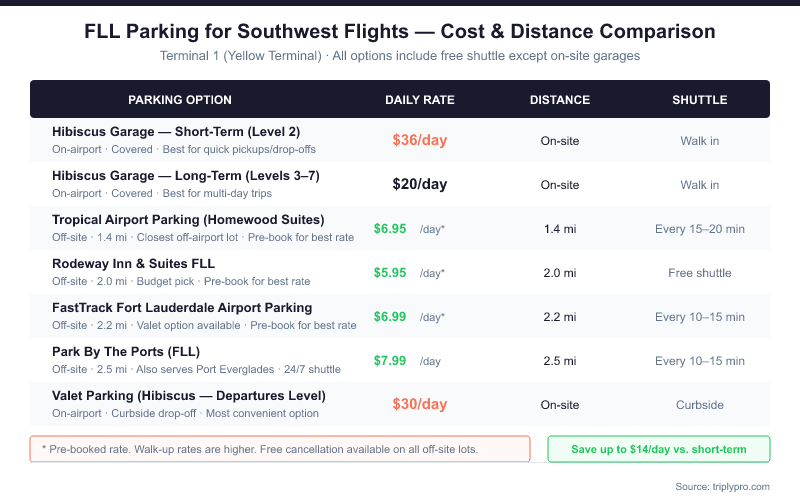Click the DAILY RATE column header
This screenshot has height=500, width=800.
click(420, 100)
